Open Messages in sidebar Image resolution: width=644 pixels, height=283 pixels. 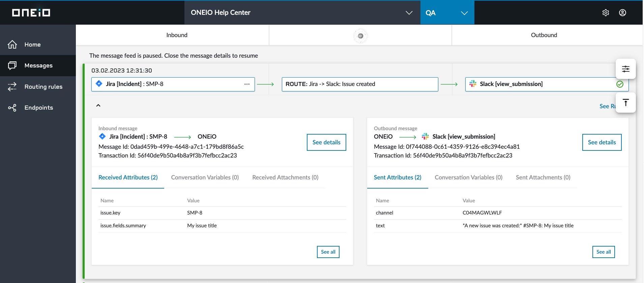(38, 65)
